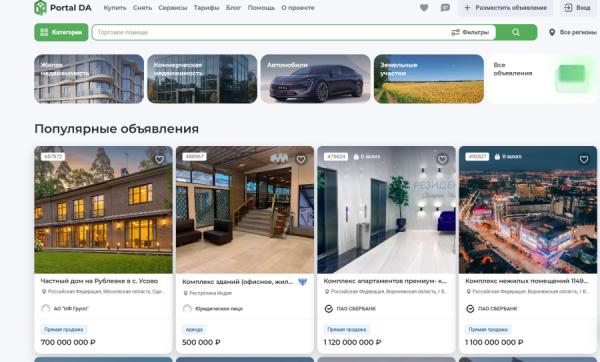Open the Блог page
The image size is (600, 362).
[x=233, y=8]
